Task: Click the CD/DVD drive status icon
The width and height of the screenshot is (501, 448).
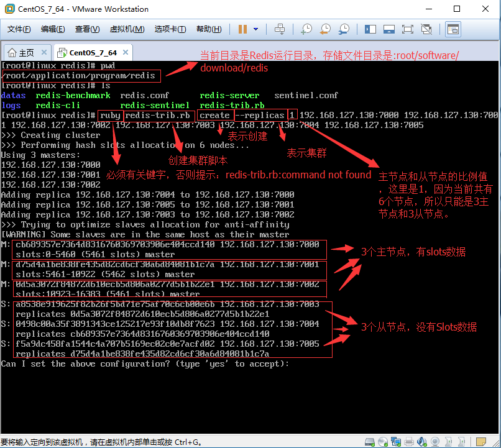Action: [x=383, y=442]
